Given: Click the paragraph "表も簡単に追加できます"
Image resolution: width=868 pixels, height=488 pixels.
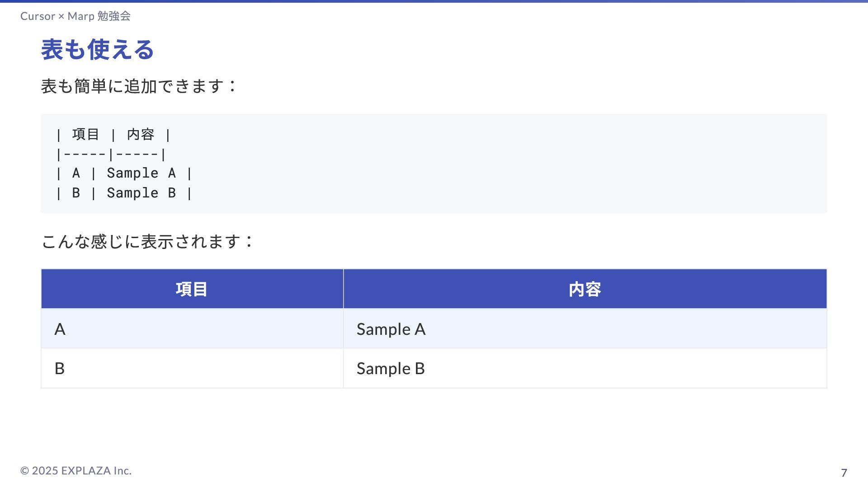Looking at the screenshot, I should coord(138,86).
